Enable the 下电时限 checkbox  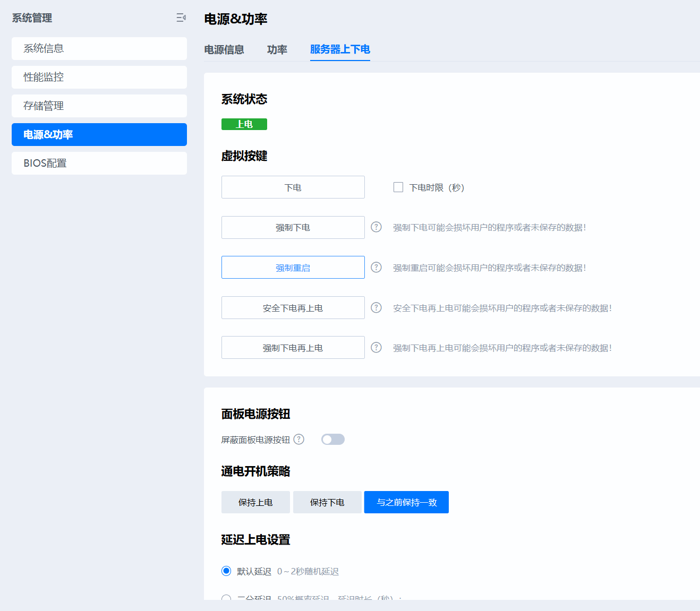pyautogui.click(x=398, y=187)
